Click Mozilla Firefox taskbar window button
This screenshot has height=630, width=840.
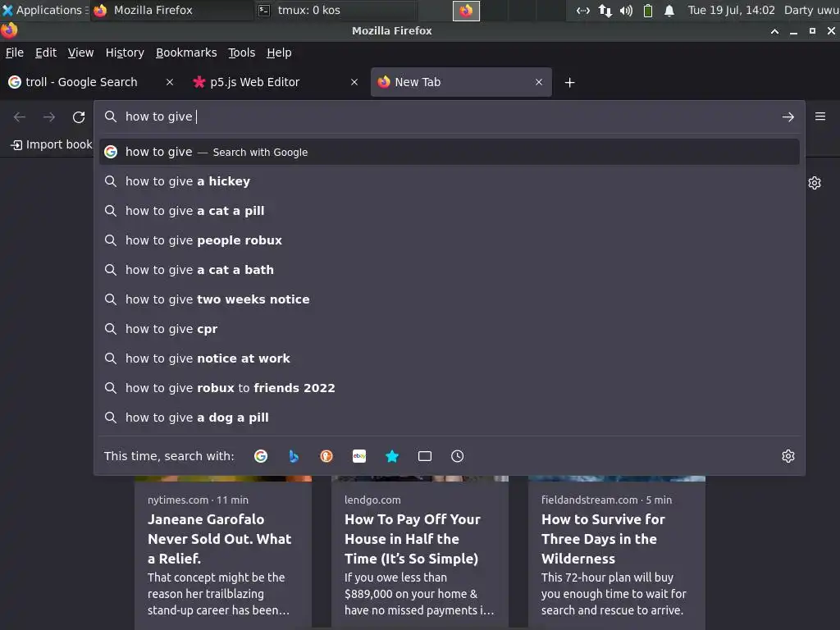(x=171, y=10)
